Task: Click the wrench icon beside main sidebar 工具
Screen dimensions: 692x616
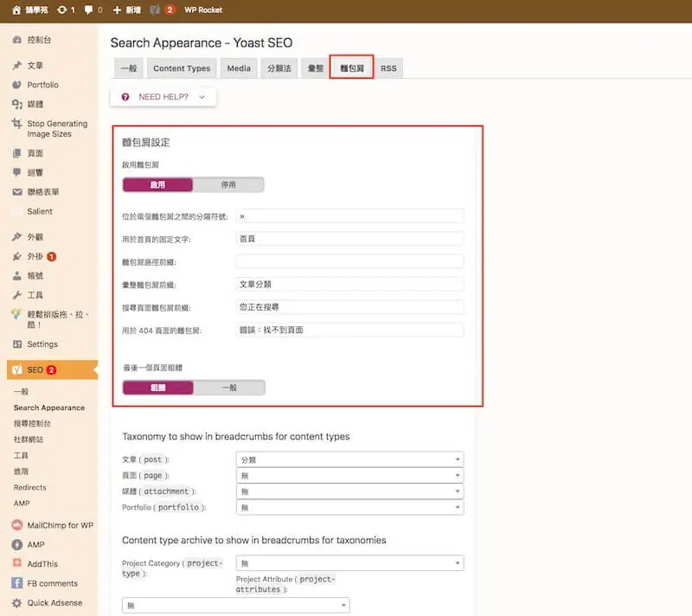Action: (x=16, y=295)
